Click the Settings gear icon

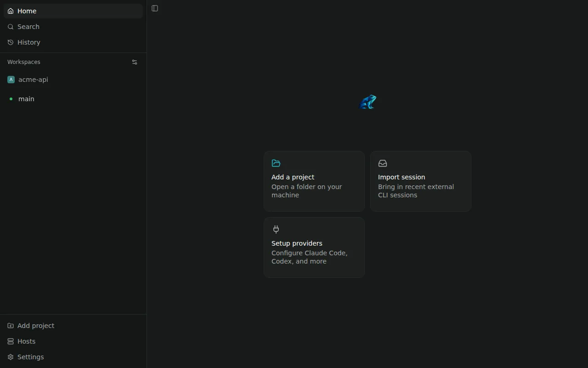[11, 357]
